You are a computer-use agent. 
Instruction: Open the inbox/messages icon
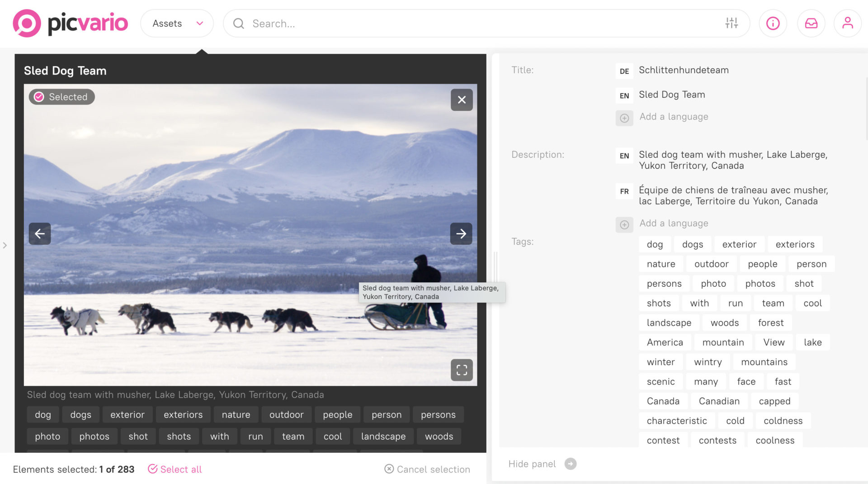[811, 23]
